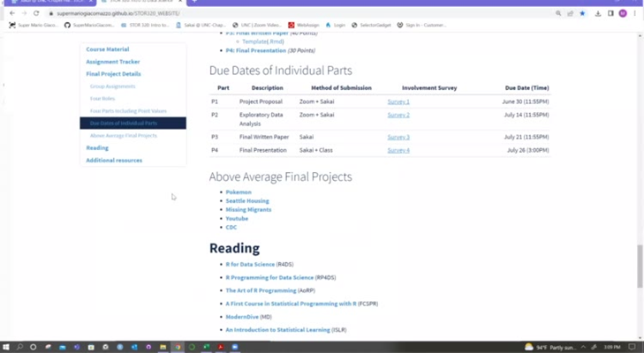The width and height of the screenshot is (644, 353).
Task: Expand Course Material in the sidebar
Action: (x=107, y=49)
